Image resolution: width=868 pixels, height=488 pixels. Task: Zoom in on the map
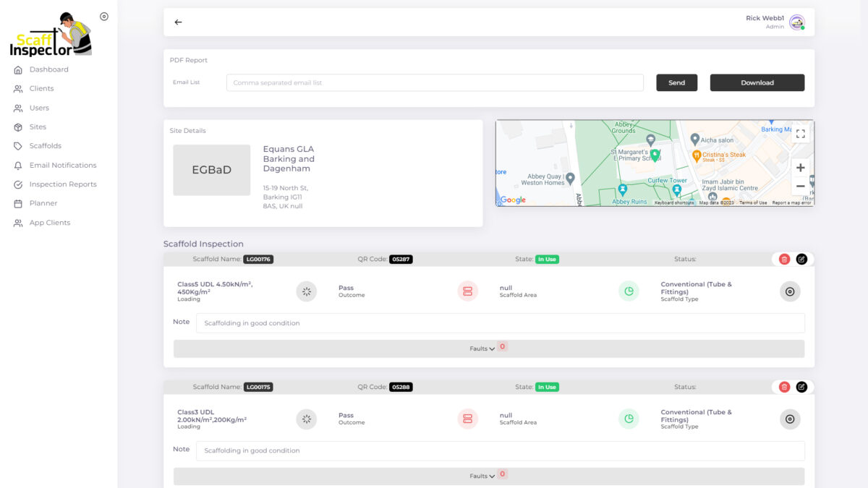coord(800,168)
